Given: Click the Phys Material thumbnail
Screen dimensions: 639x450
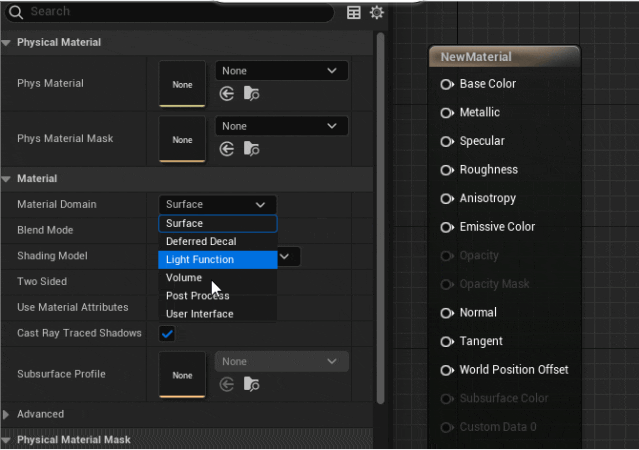Looking at the screenshot, I should [182, 84].
